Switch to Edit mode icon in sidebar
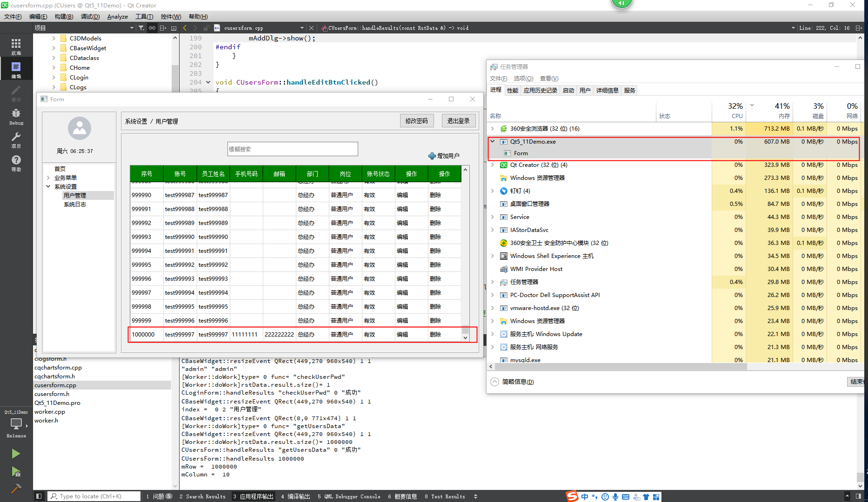The image size is (868, 502). click(16, 69)
